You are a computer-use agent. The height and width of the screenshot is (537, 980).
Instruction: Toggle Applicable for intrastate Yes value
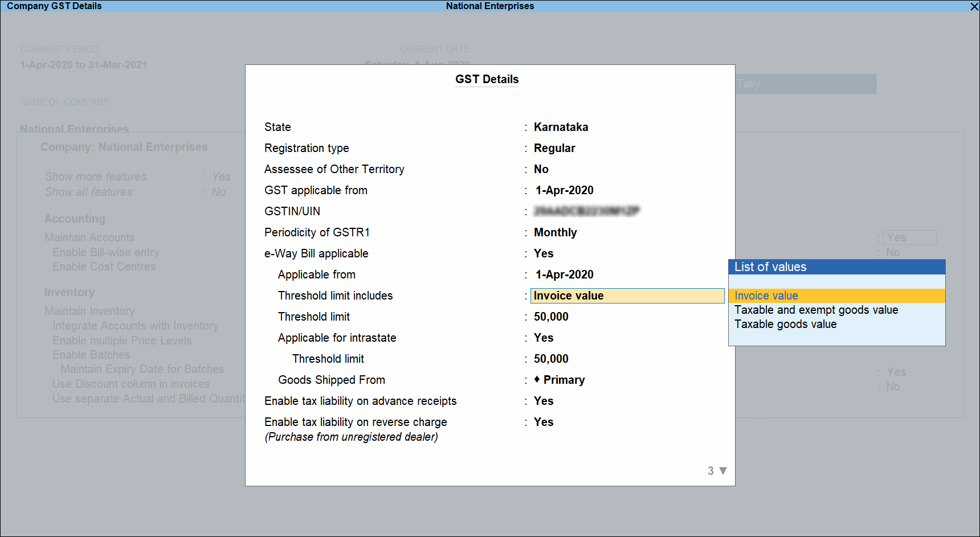[x=544, y=338]
